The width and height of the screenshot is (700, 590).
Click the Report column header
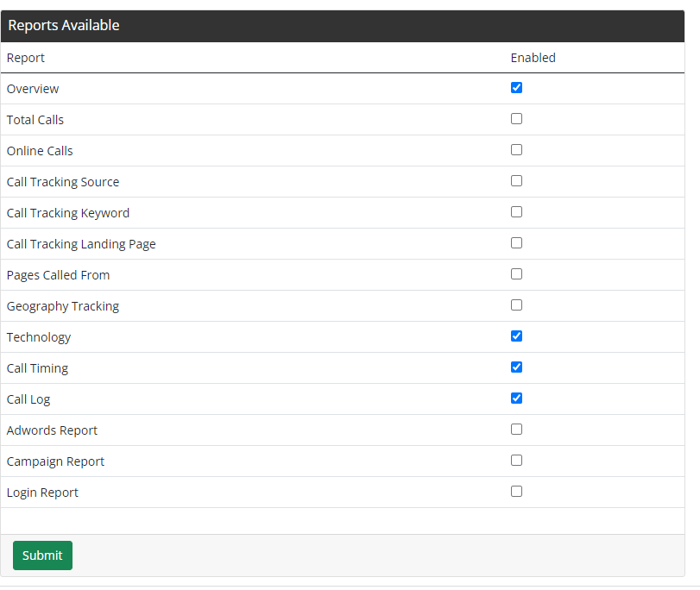tap(25, 58)
